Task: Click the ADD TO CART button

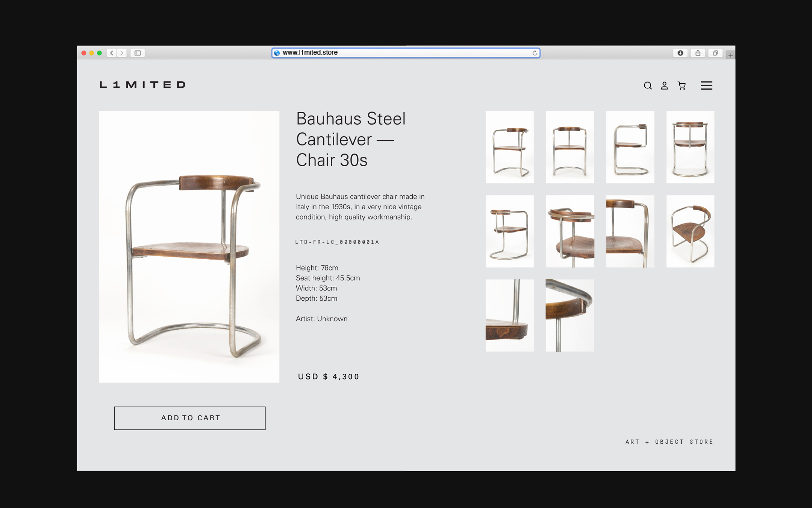Action: 190,418
